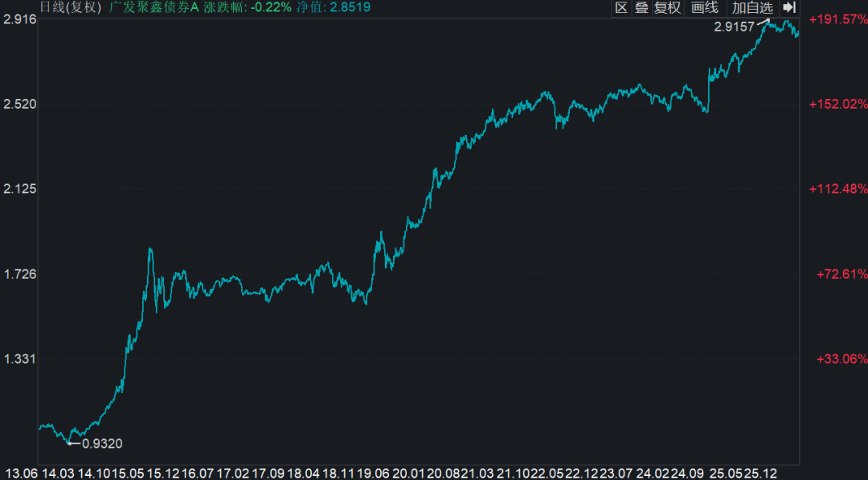Select the 19.06 date on axis
The image size is (868, 480).
tap(373, 471)
